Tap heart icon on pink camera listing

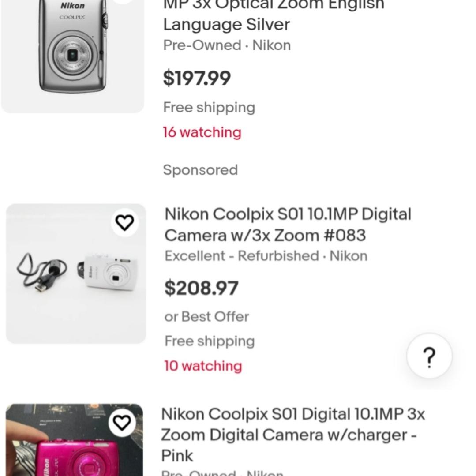122,422
